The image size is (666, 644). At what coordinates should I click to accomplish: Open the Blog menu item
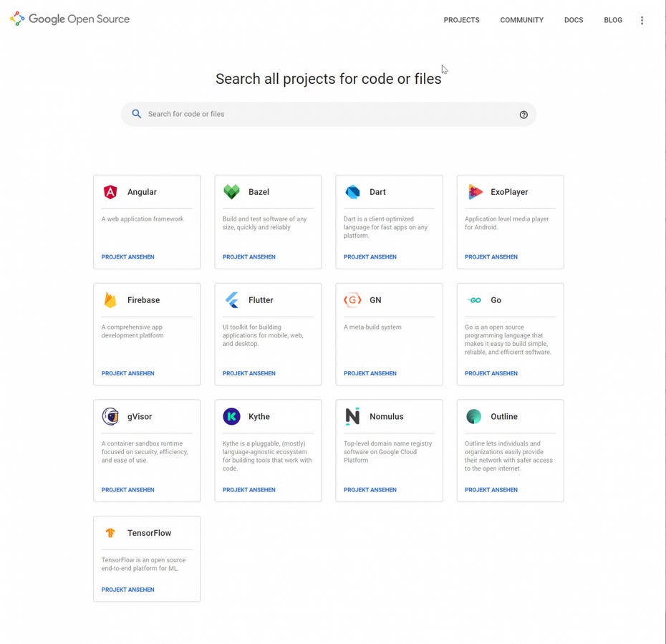[613, 20]
